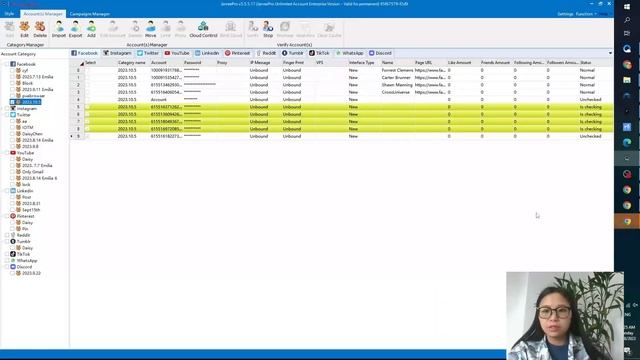Click the name cell 'Shawn Manning'
640x360 pixels.
coord(397,85)
